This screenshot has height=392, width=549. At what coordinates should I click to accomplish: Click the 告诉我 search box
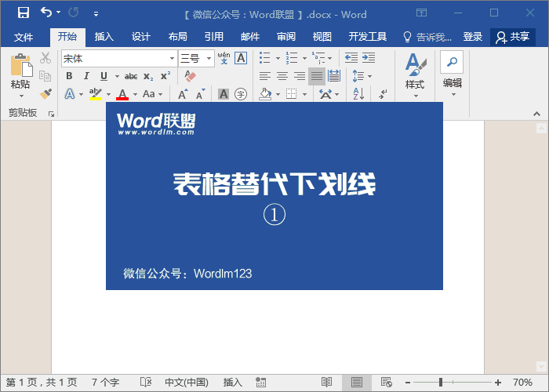click(x=427, y=37)
